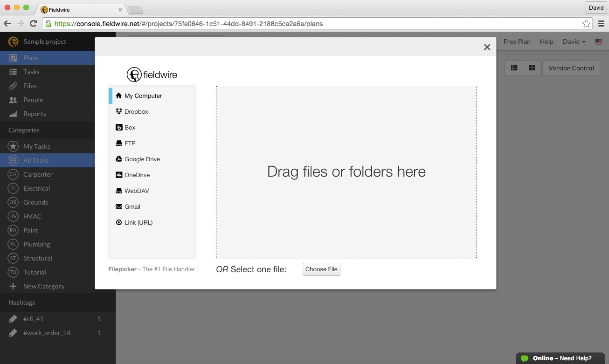Bookmark page with the star icon

[586, 24]
